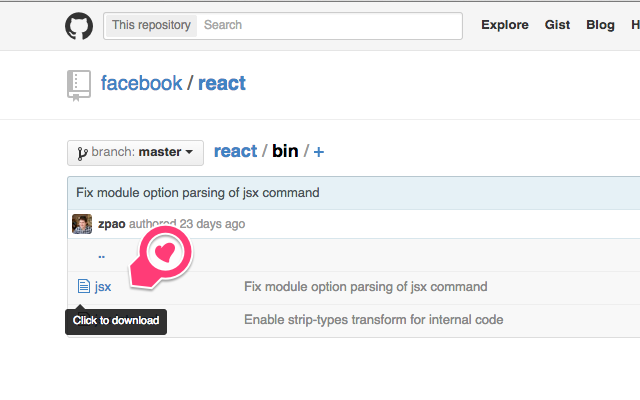The image size is (640, 400).
Task: Visit the facebook owner link
Action: tap(142, 83)
